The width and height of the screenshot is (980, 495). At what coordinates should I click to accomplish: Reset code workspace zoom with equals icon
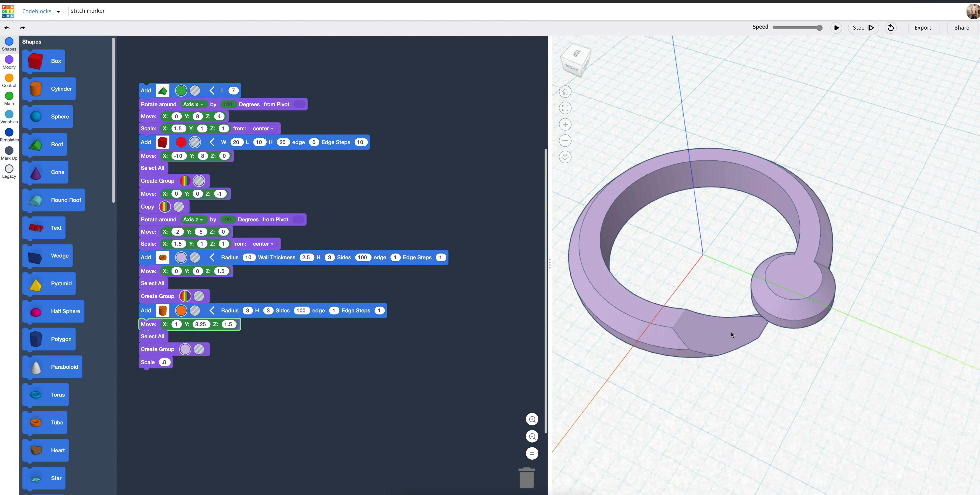(532, 453)
